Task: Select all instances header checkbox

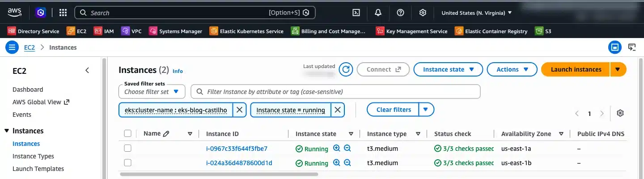Action: (x=128, y=133)
